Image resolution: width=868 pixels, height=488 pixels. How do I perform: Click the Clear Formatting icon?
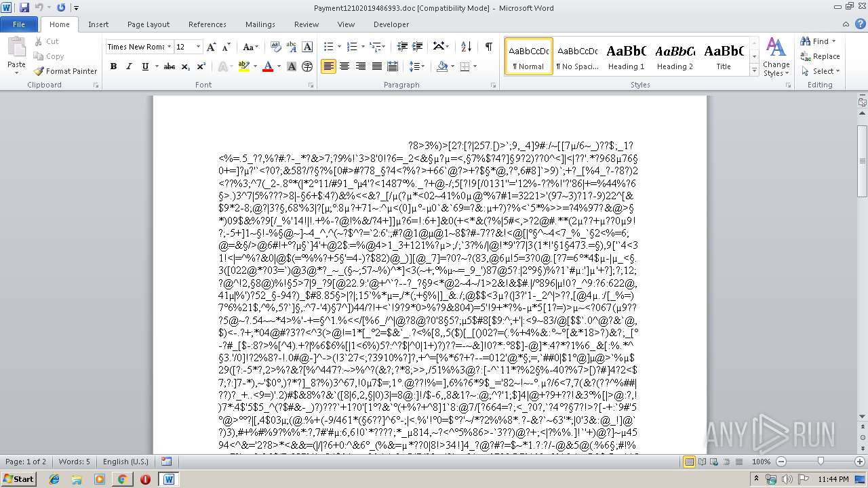(276, 47)
